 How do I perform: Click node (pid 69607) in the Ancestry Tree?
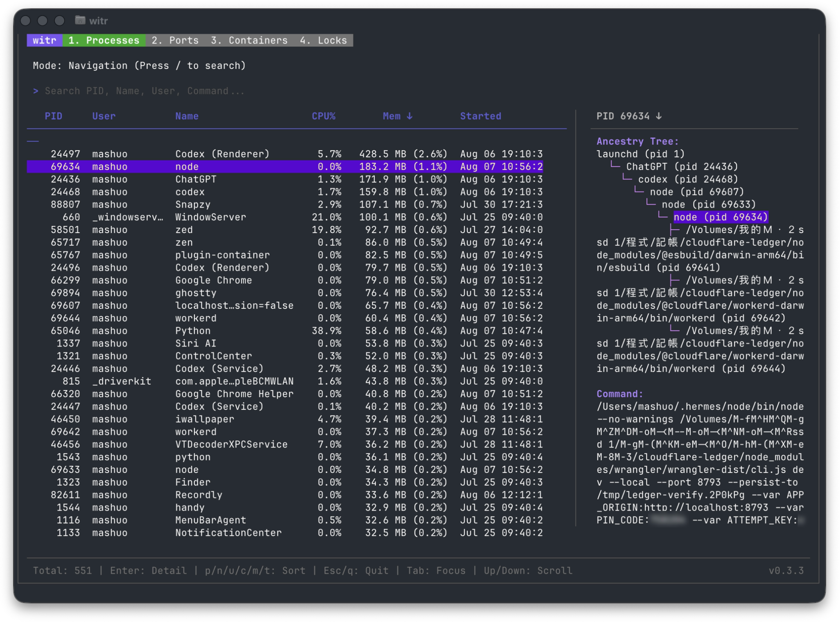[x=697, y=192]
